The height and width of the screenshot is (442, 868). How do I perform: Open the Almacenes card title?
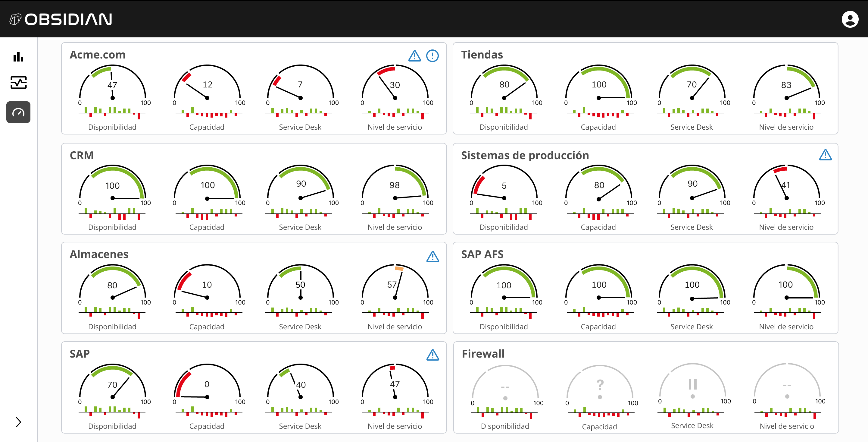click(x=99, y=254)
